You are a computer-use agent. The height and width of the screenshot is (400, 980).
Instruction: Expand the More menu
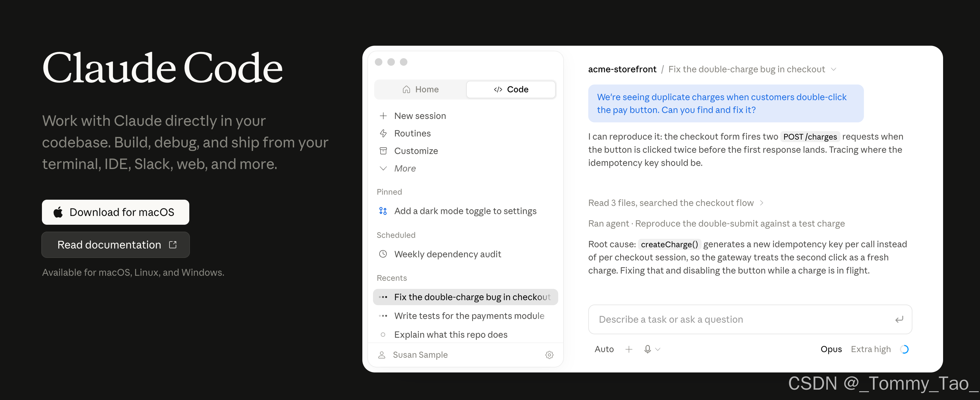405,168
